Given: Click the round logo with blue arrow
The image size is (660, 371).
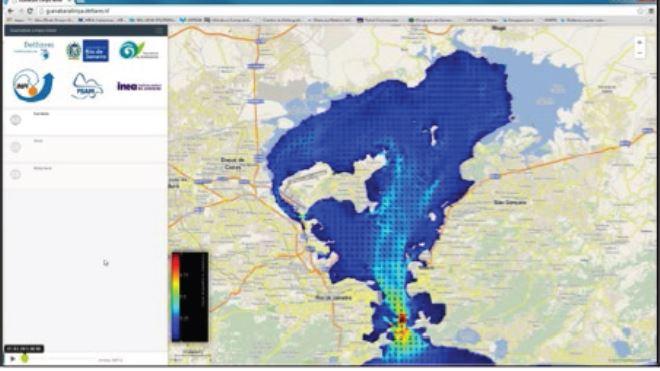Looking at the screenshot, I should click(33, 85).
